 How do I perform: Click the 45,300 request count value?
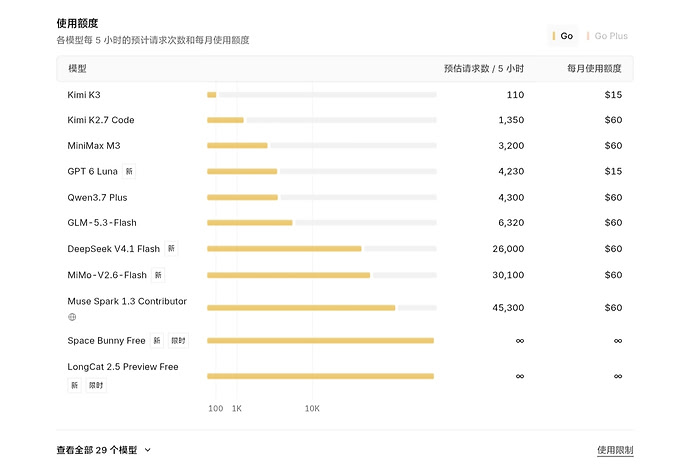(x=508, y=308)
